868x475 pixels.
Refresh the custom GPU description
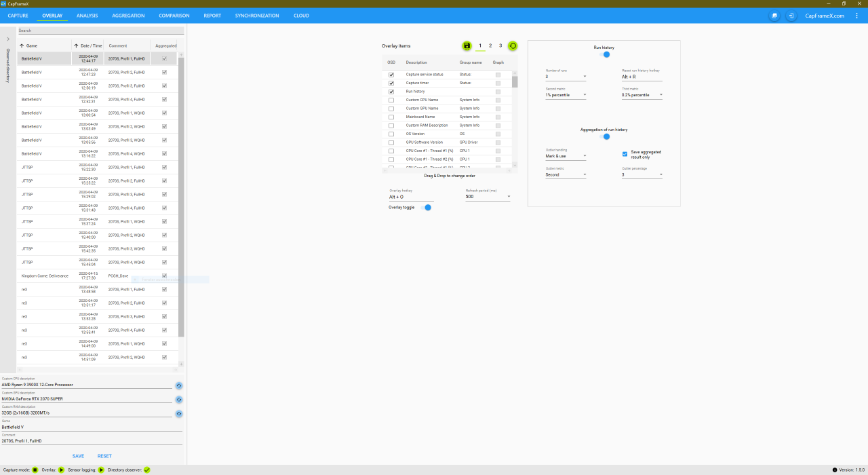pyautogui.click(x=179, y=400)
